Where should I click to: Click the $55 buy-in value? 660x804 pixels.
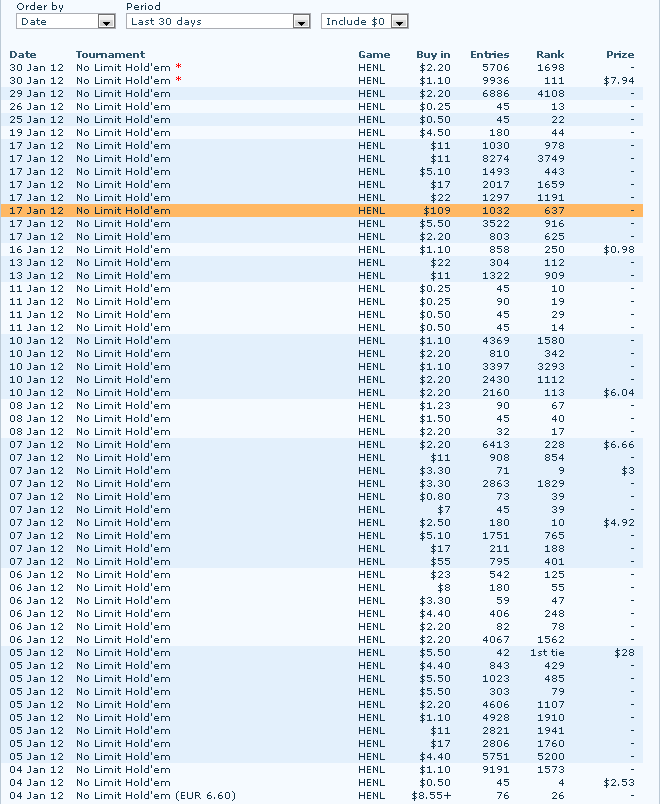(x=441, y=561)
